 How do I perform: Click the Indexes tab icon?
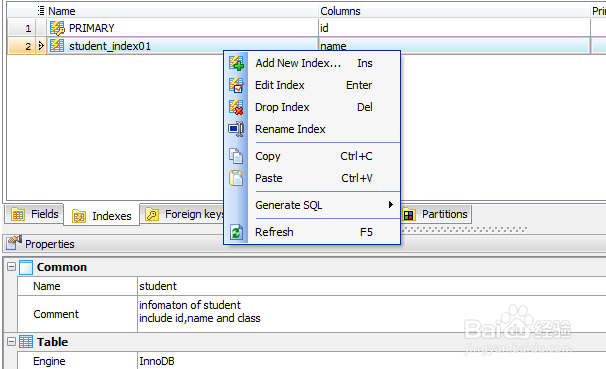(x=79, y=216)
